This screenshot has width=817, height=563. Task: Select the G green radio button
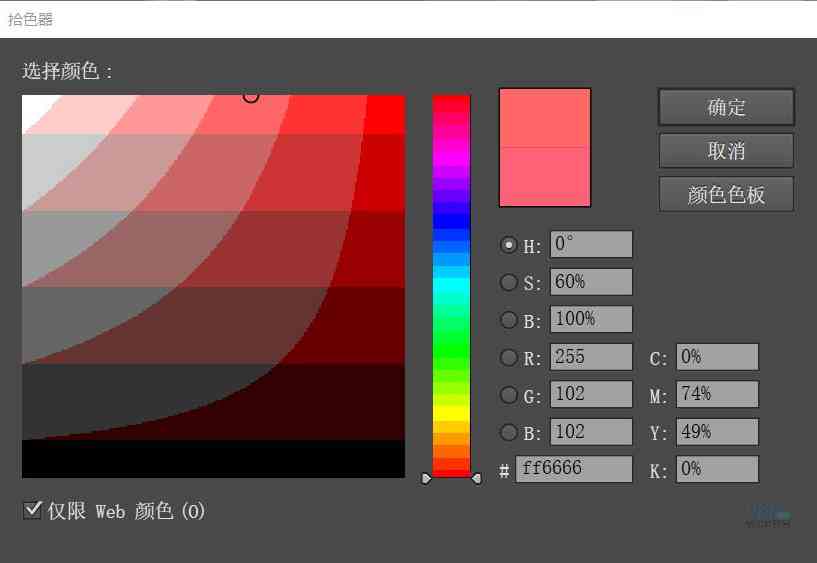click(x=509, y=395)
